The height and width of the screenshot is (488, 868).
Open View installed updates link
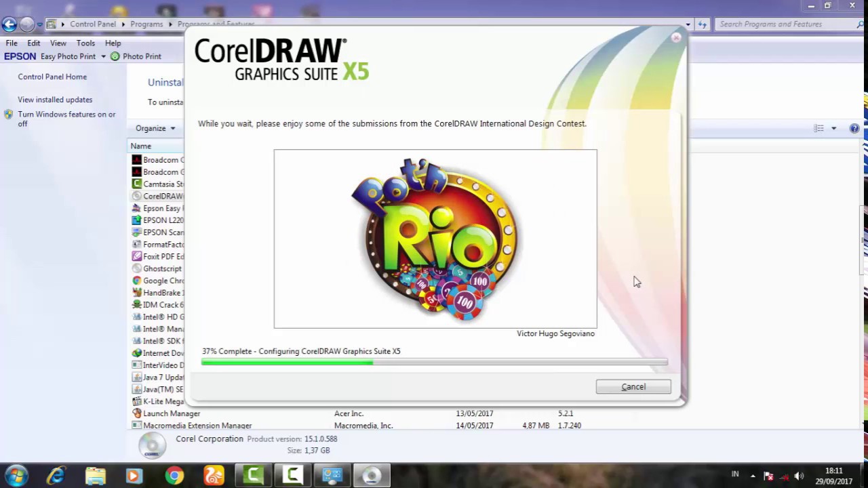(x=55, y=100)
